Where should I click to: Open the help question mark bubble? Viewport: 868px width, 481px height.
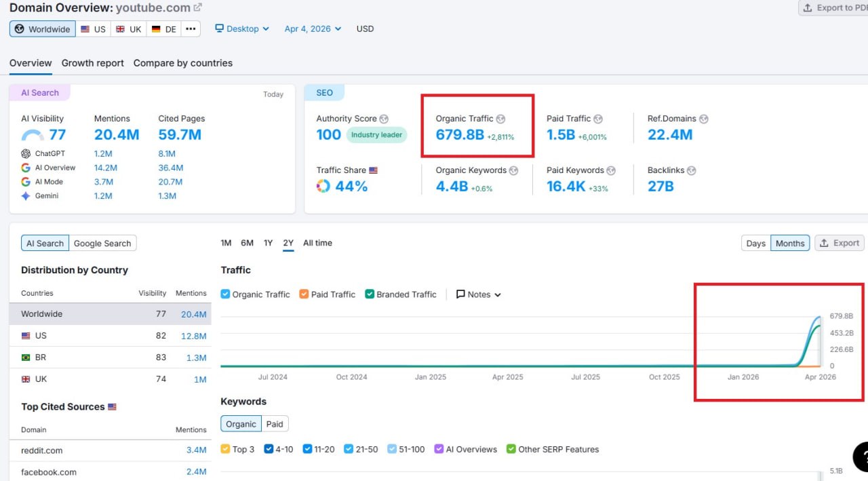861,457
